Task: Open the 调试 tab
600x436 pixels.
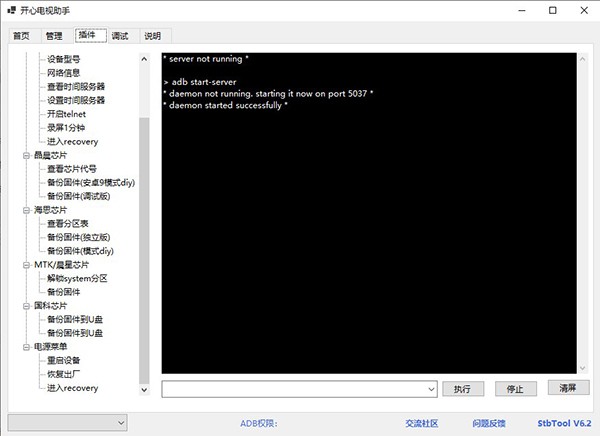Action: click(120, 36)
